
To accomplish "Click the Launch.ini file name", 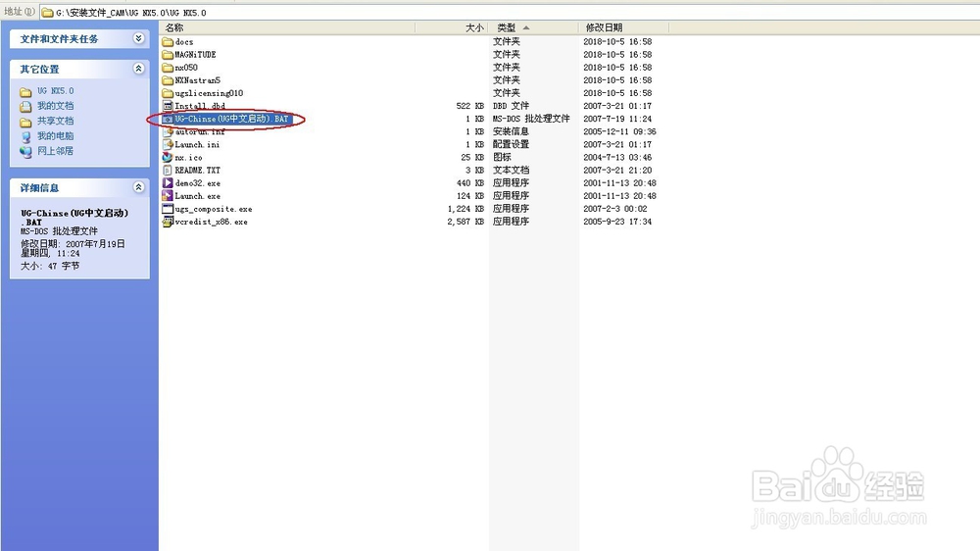I will click(198, 144).
